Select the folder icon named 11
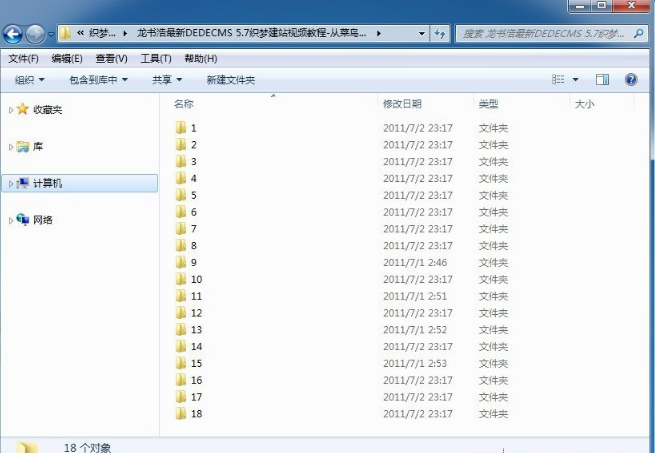 (181, 296)
